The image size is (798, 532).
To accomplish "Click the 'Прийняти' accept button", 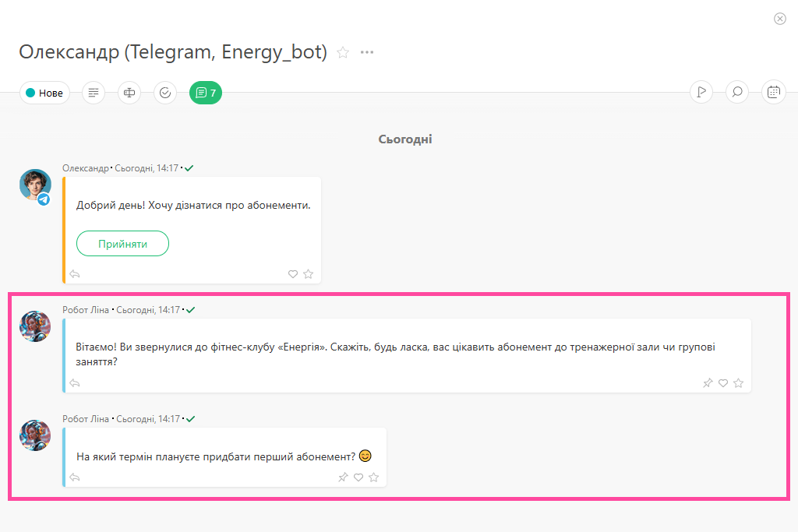I will (122, 244).
